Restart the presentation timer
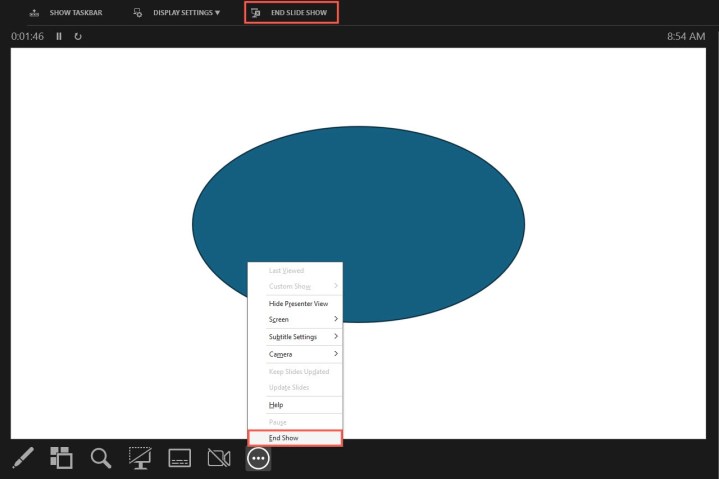The image size is (719, 479). 78,36
